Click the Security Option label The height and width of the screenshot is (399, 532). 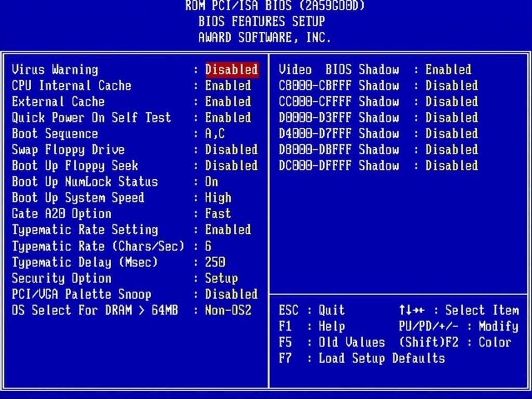tap(61, 278)
